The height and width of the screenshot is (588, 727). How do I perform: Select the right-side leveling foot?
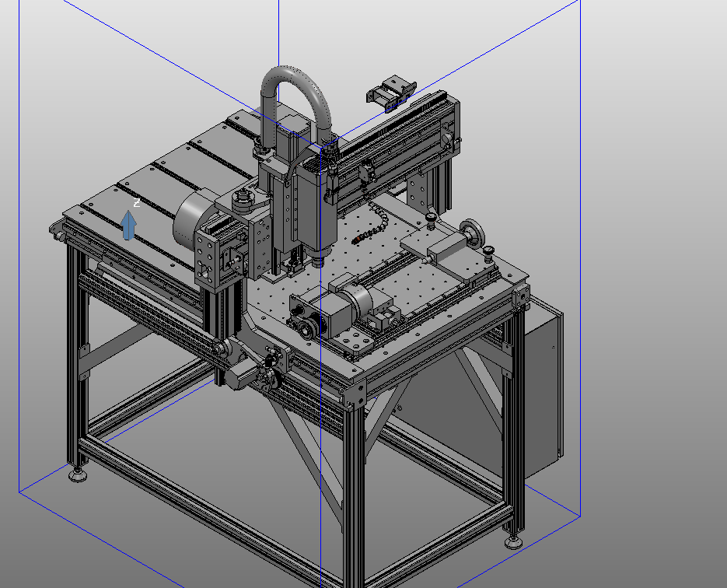pyautogui.click(x=513, y=541)
